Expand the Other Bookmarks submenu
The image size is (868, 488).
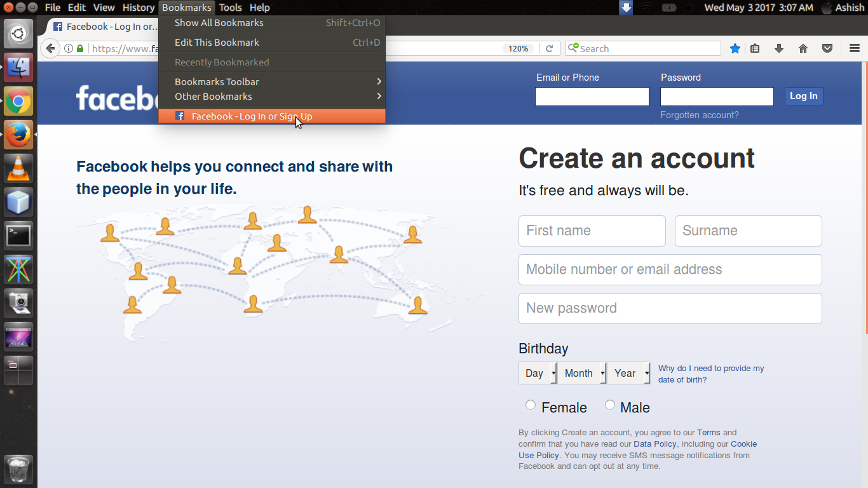(272, 97)
